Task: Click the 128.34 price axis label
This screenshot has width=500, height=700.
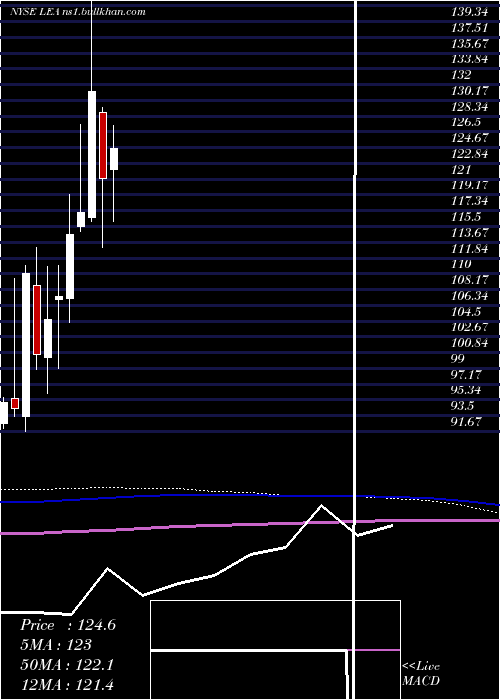Action: point(469,107)
